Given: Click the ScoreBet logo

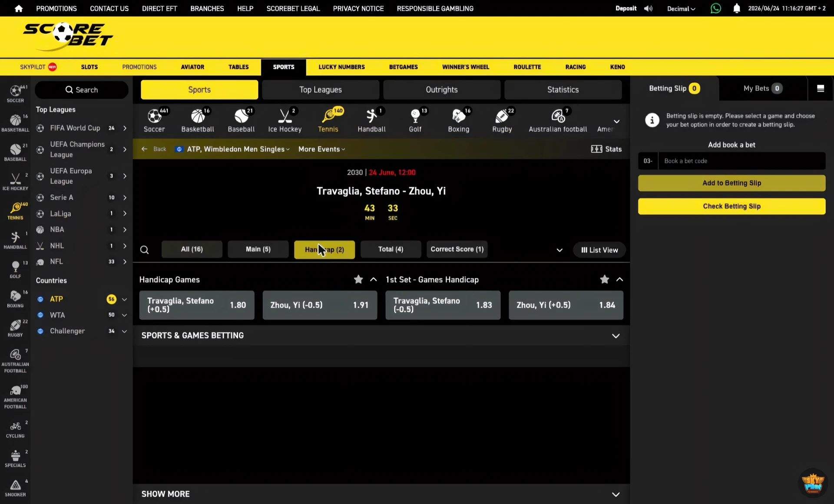Looking at the screenshot, I should [68, 37].
